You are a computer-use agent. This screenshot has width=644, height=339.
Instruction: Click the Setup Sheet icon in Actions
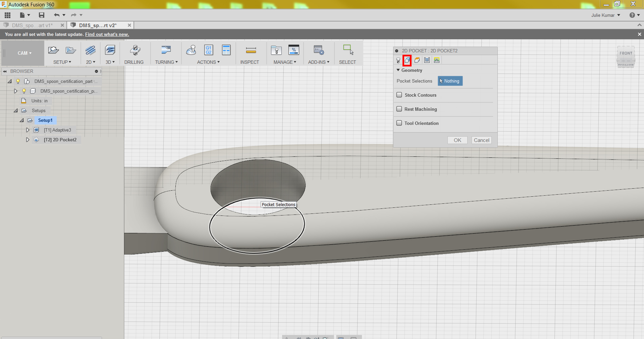tap(226, 50)
